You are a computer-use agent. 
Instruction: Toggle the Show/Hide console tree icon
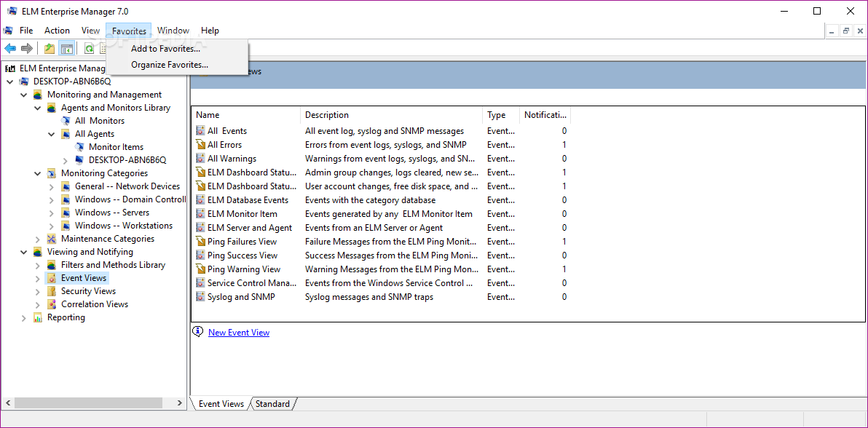point(66,49)
